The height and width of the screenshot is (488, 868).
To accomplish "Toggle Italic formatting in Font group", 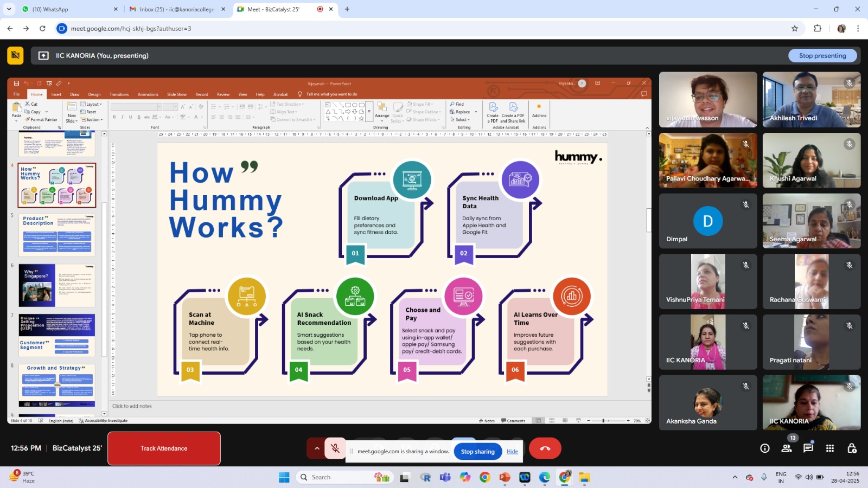I will 122,117.
